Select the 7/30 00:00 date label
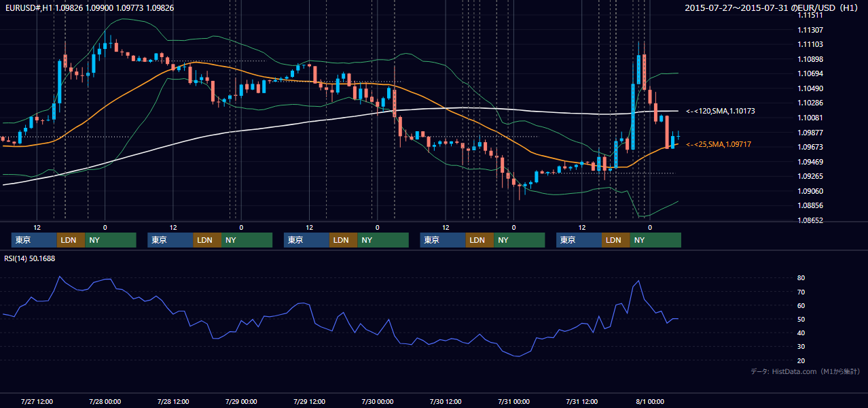868x408 pixels. pos(377,401)
